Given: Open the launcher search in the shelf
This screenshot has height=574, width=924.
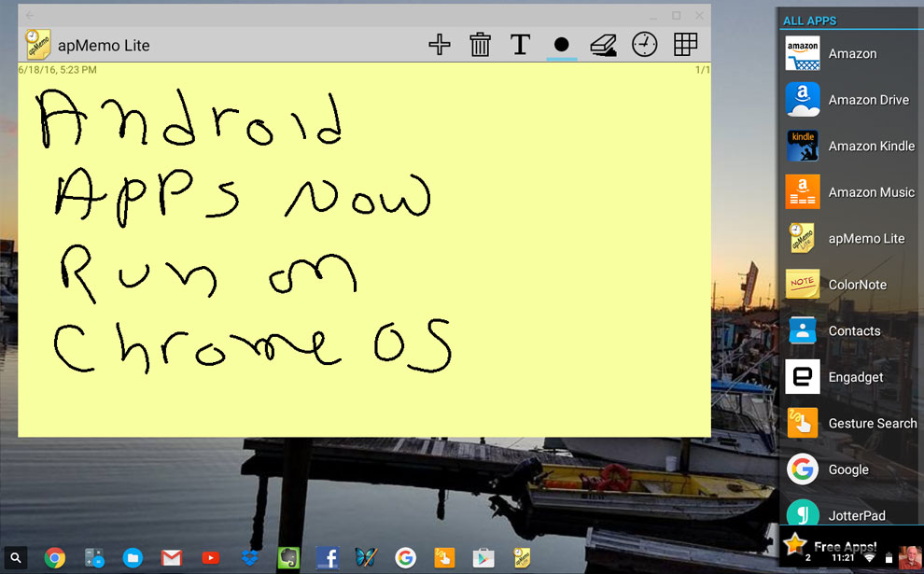Looking at the screenshot, I should (x=16, y=557).
